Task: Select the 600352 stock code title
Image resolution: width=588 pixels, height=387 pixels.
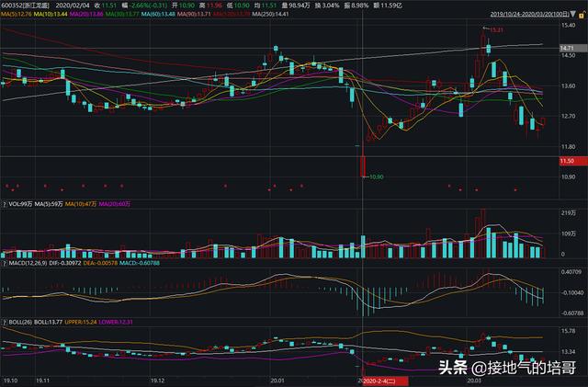Action: coord(25,6)
